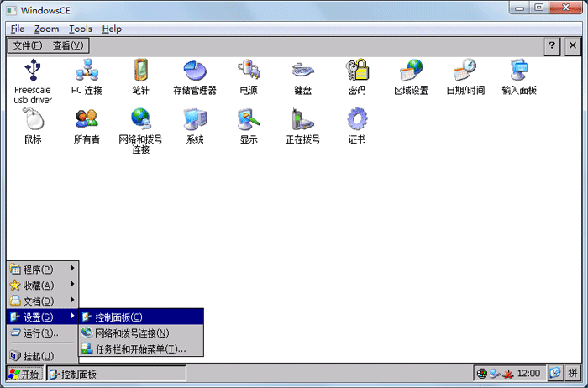Click the 12:00 clock in tray

528,374
